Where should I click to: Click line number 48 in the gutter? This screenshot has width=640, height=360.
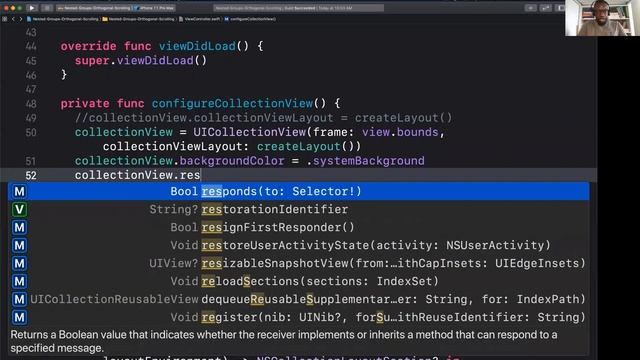pyautogui.click(x=31, y=104)
